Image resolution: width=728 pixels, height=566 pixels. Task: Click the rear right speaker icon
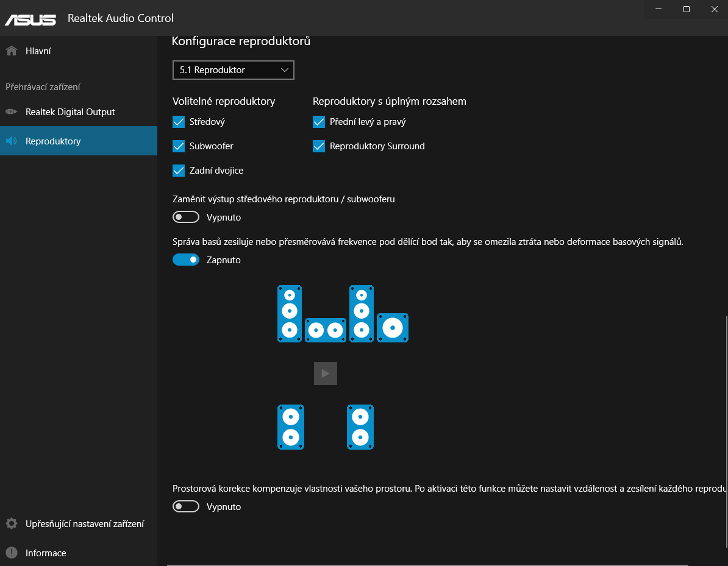[360, 427]
